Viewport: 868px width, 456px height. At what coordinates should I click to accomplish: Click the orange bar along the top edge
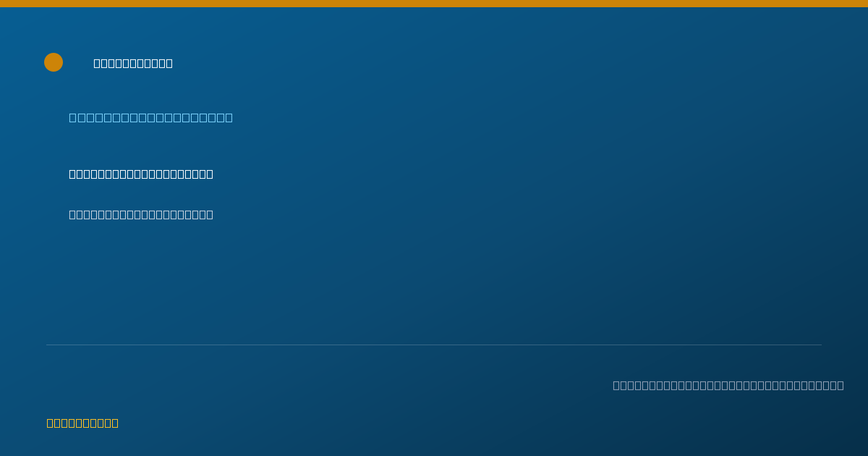click(434, 4)
